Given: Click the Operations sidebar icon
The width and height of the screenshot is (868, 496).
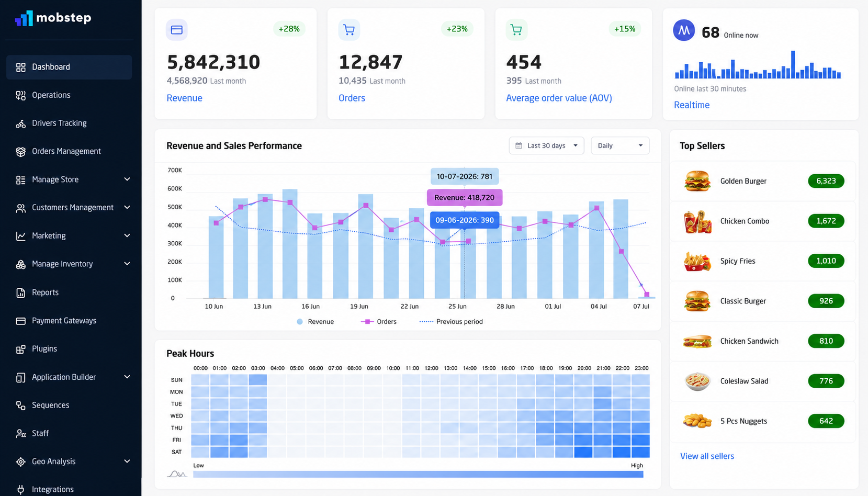Looking at the screenshot, I should pos(21,95).
